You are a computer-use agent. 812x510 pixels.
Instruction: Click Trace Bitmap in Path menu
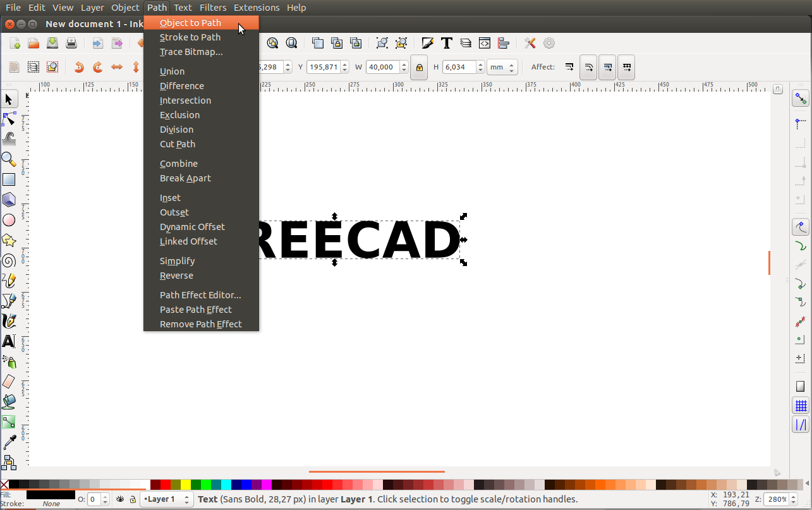(x=191, y=52)
